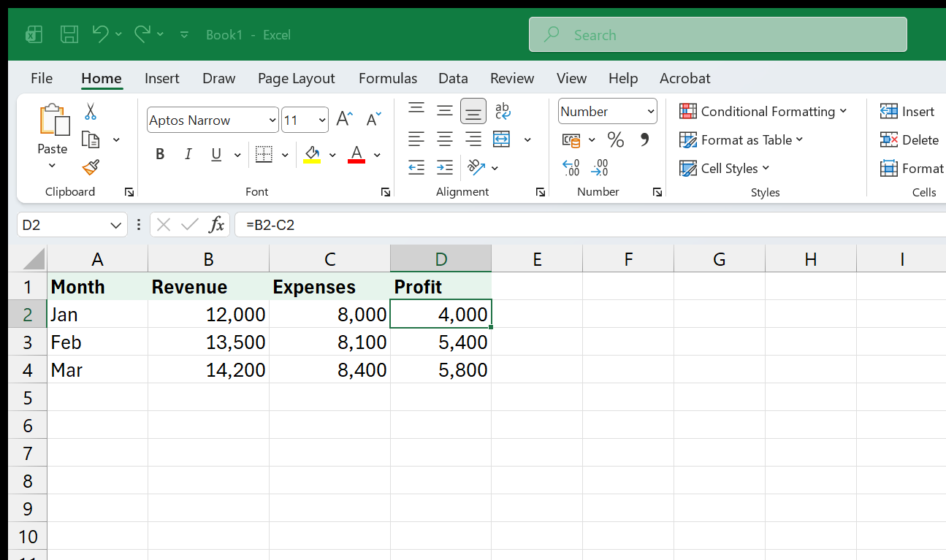Click the Delete cells button
This screenshot has width=946, height=560.
pyautogui.click(x=909, y=139)
